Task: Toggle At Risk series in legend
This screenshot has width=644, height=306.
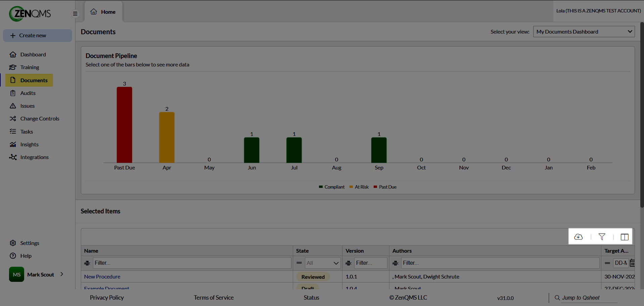Action: pyautogui.click(x=359, y=187)
